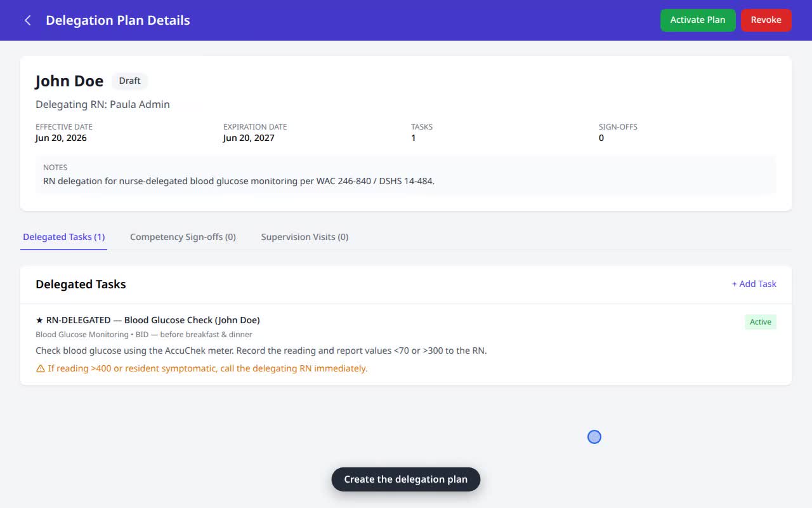Click the star icon before RN-DELEGATED

(x=39, y=320)
